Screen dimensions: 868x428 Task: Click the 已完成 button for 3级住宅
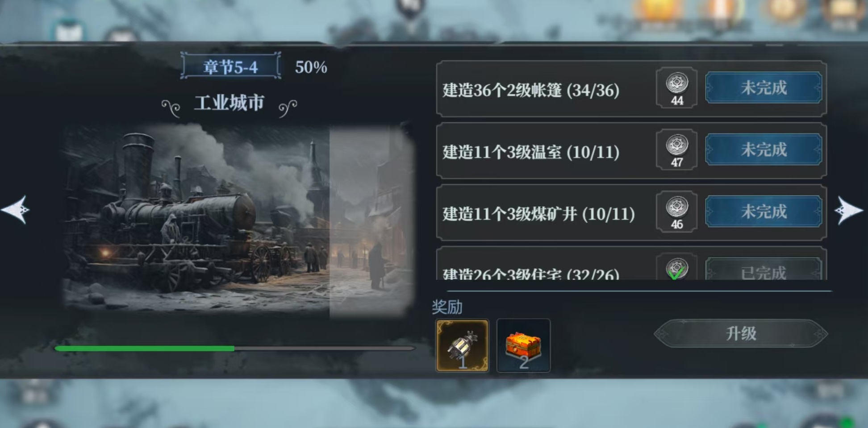pyautogui.click(x=764, y=269)
